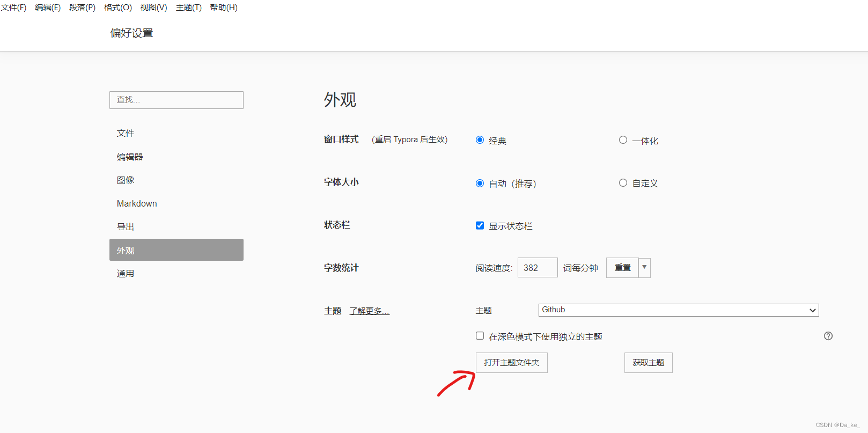The width and height of the screenshot is (868, 433).
Task: Go to the 文件 preferences section
Action: click(176, 133)
